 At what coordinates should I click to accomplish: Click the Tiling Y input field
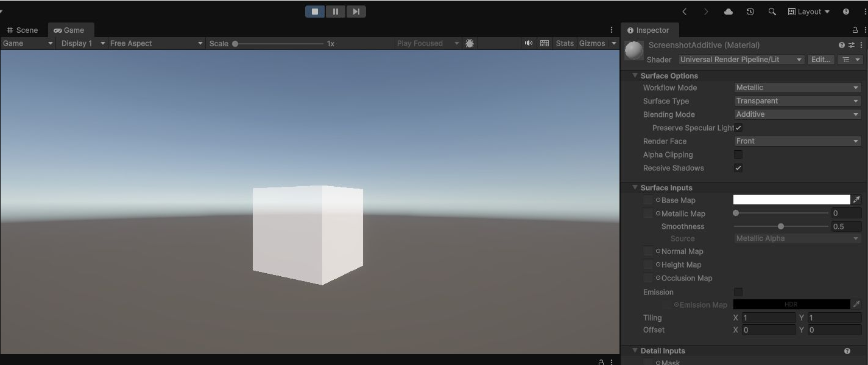click(834, 318)
